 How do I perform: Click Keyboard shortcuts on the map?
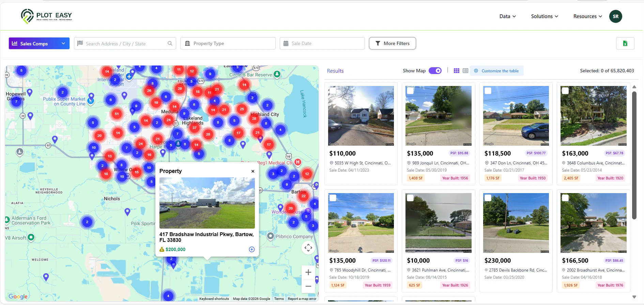[x=214, y=299]
